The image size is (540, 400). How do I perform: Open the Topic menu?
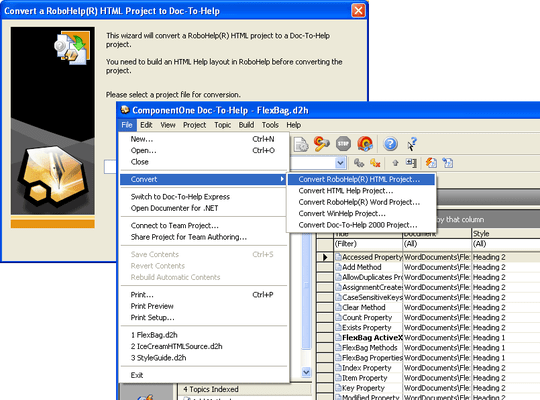coord(223,125)
